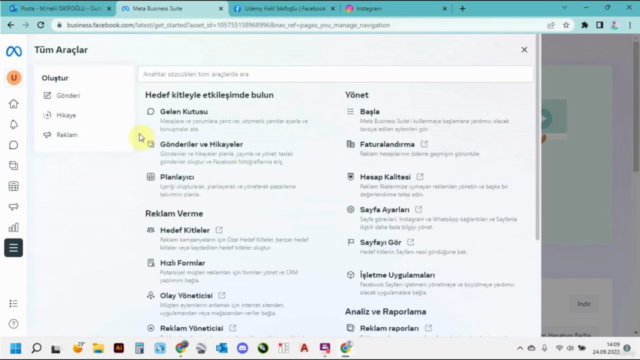Bookmark this page with star icon
This screenshot has height=360, width=640.
566,25
